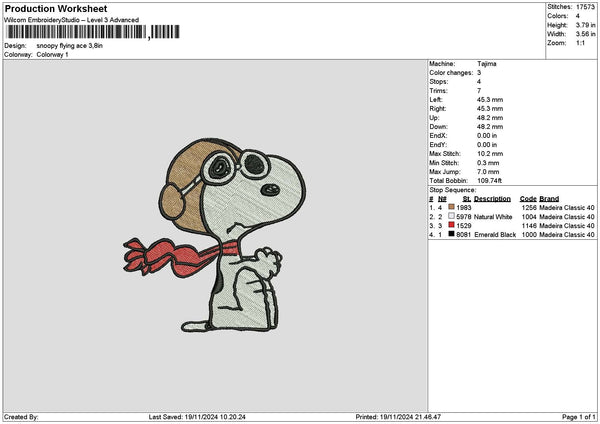This screenshot has width=600, height=424.
Task: Click thread code 1146 in row 3
Action: click(529, 226)
